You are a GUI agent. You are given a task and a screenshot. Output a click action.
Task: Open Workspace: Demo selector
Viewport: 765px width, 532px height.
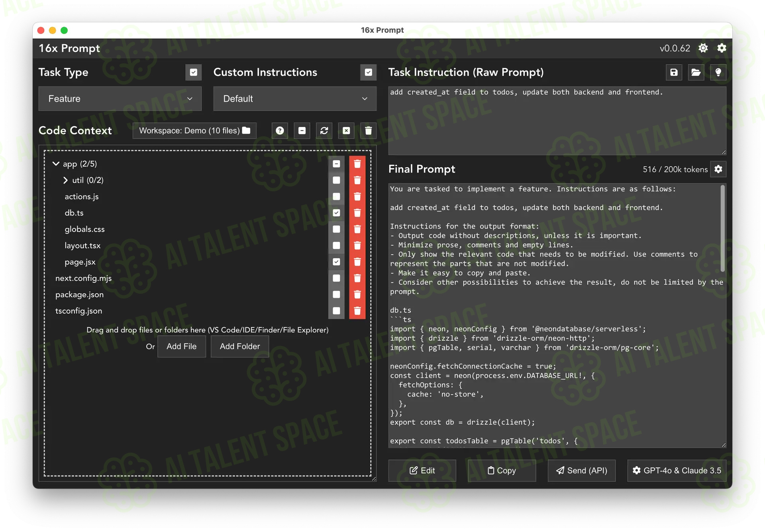point(194,131)
